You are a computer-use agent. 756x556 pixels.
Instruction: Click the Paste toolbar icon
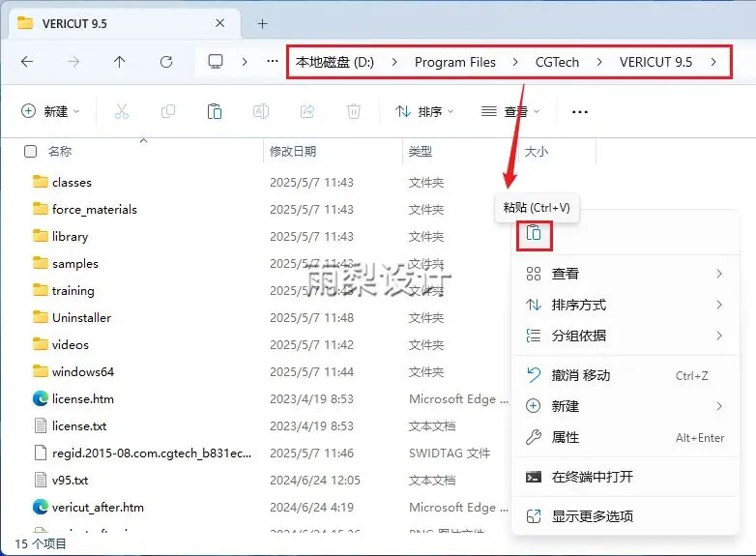tap(214, 111)
